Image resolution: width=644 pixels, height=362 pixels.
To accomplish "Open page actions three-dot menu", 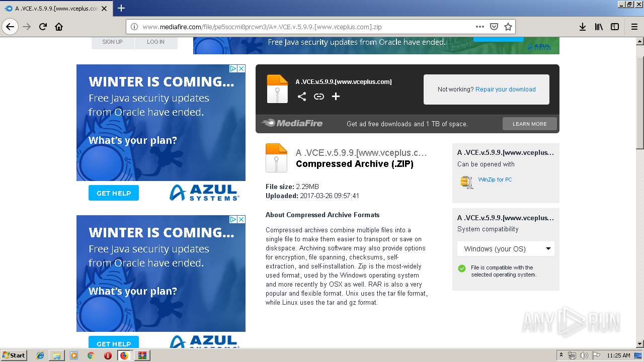I will point(480,27).
